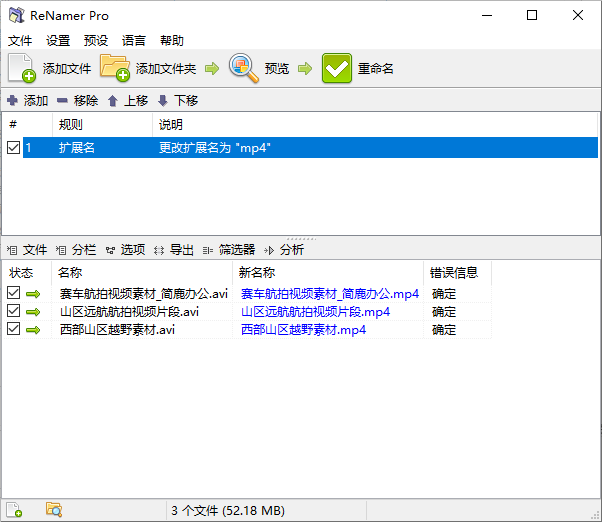The width and height of the screenshot is (602, 522).
Task: Click status bar add-file icon at bottom left
Action: [14, 510]
